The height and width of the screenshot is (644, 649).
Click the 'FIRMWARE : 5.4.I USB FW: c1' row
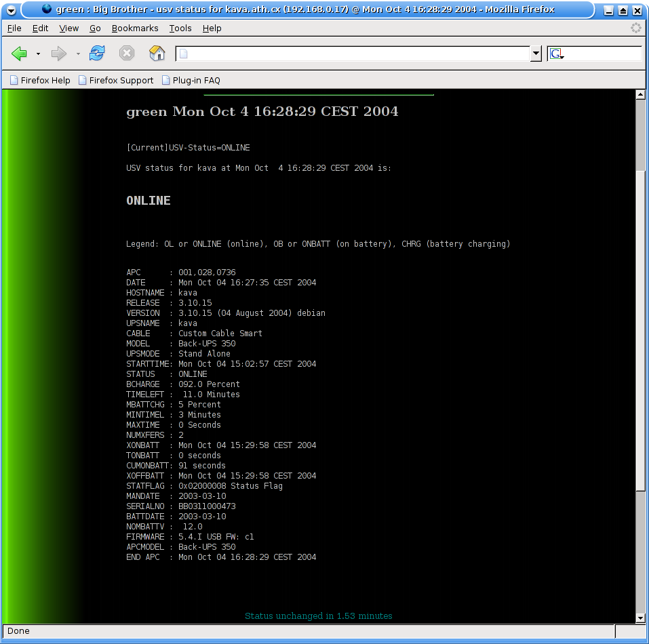tap(190, 537)
